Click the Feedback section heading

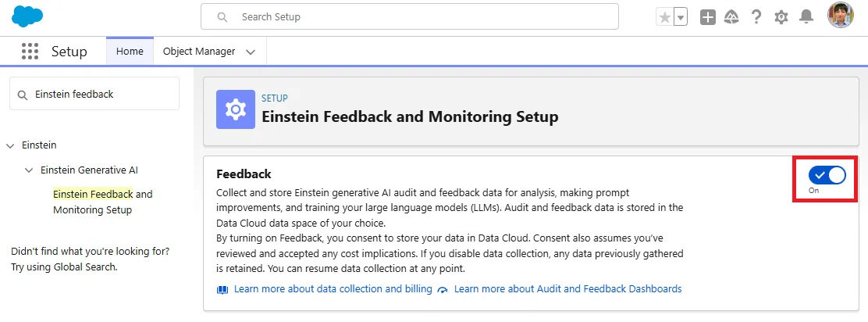244,174
